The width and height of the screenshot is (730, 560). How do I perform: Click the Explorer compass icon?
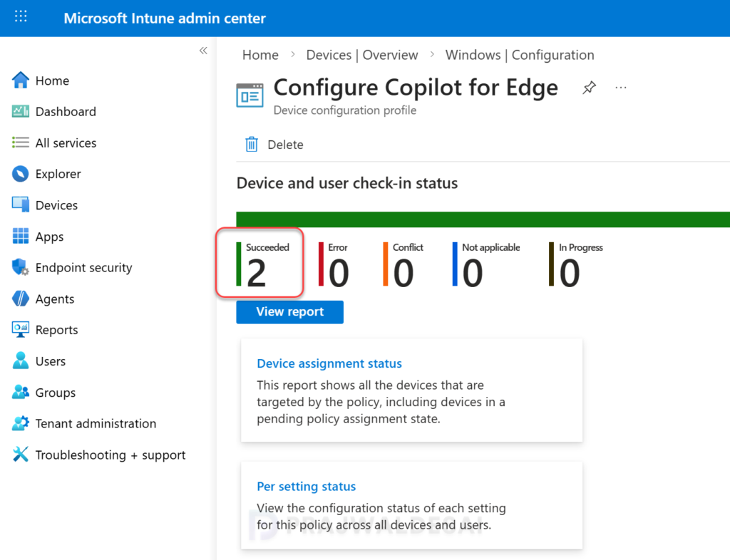pos(21,174)
